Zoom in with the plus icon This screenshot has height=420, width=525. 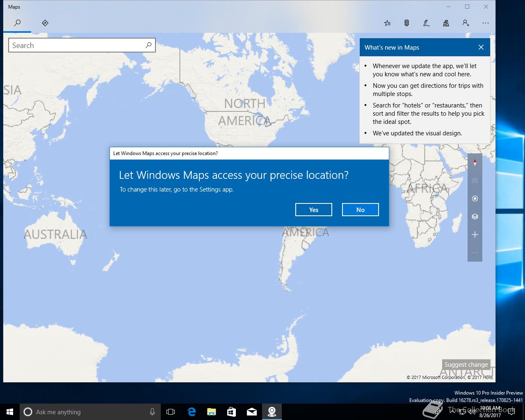pyautogui.click(x=475, y=235)
